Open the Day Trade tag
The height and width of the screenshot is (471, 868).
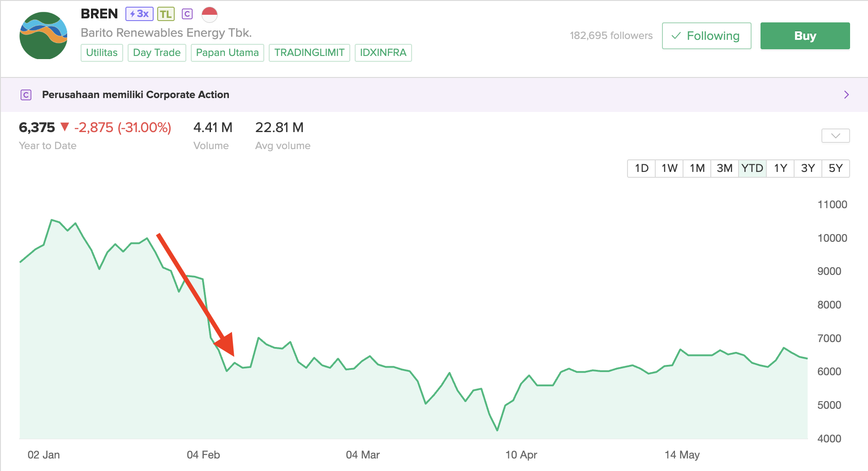click(x=157, y=53)
